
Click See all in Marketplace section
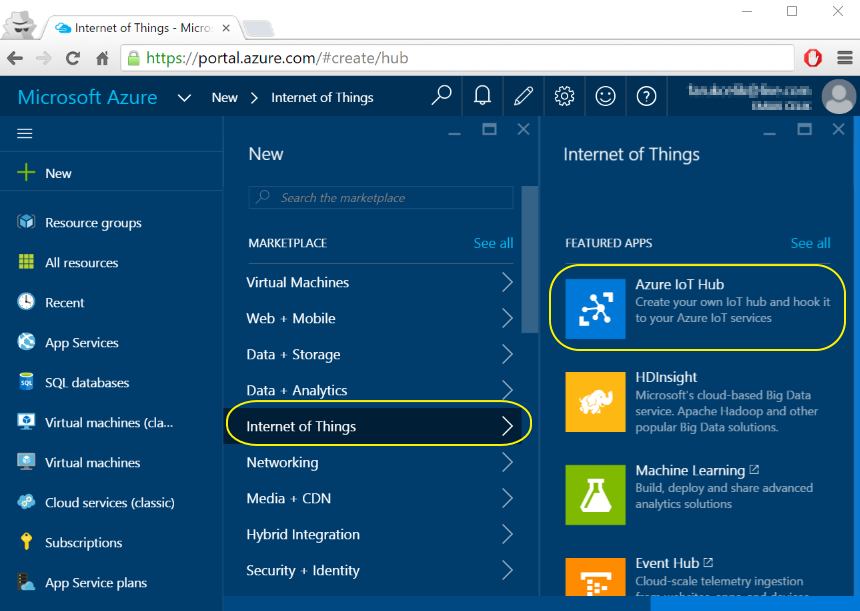tap(493, 243)
